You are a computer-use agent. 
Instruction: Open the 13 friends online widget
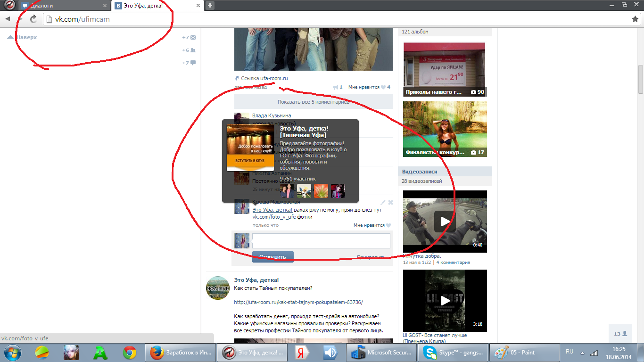point(620,334)
